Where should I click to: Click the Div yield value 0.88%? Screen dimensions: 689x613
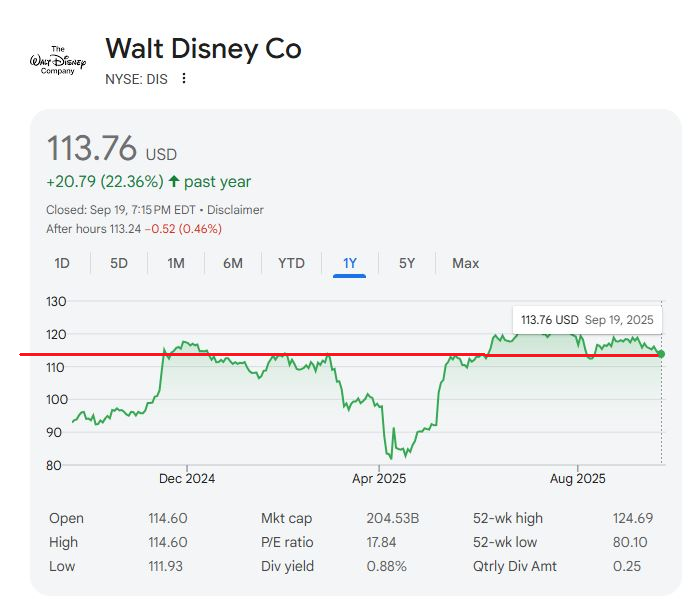tap(386, 566)
